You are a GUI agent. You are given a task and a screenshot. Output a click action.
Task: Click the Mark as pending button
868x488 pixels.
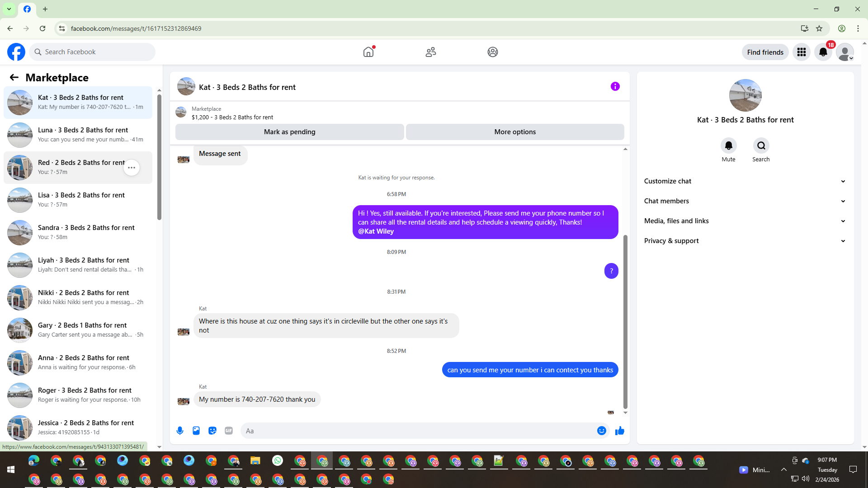(289, 132)
